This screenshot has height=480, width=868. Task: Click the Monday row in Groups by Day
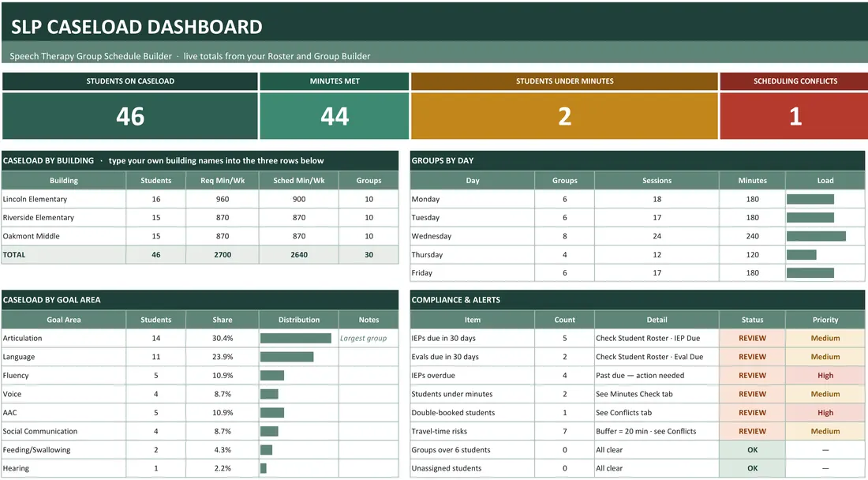(x=637, y=199)
